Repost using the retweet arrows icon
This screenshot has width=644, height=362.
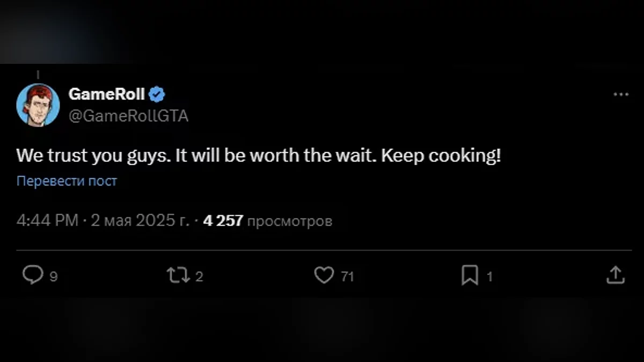click(179, 276)
